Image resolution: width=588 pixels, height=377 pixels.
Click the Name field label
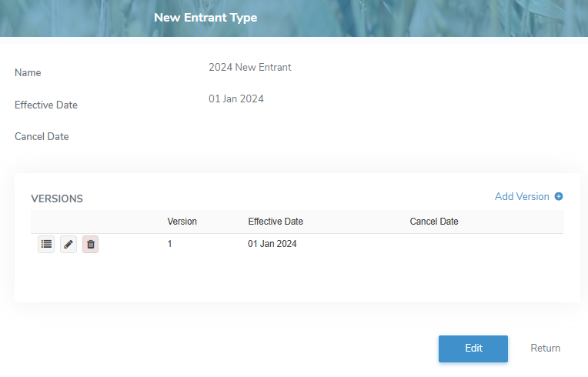pos(28,73)
